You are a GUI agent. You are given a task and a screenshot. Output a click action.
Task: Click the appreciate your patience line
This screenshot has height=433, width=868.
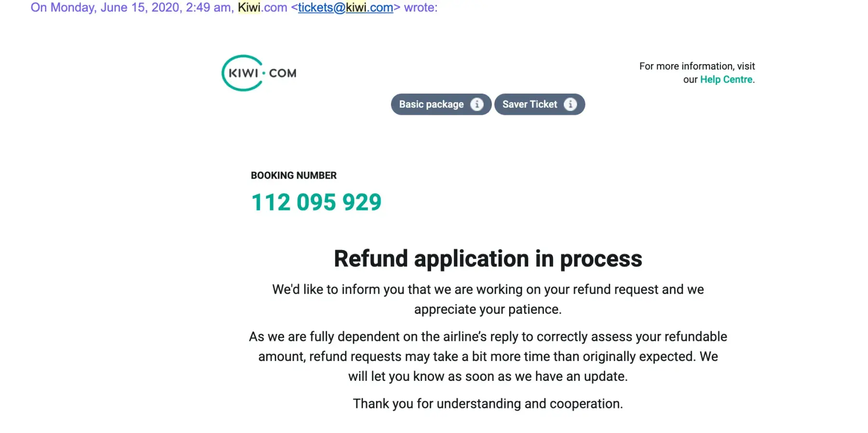pyautogui.click(x=488, y=309)
